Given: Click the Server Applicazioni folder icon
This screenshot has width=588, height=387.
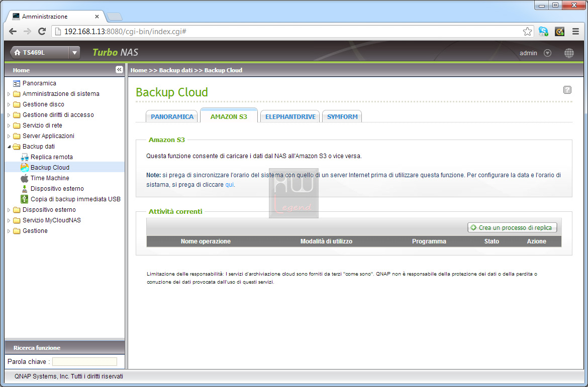Looking at the screenshot, I should click(x=17, y=136).
